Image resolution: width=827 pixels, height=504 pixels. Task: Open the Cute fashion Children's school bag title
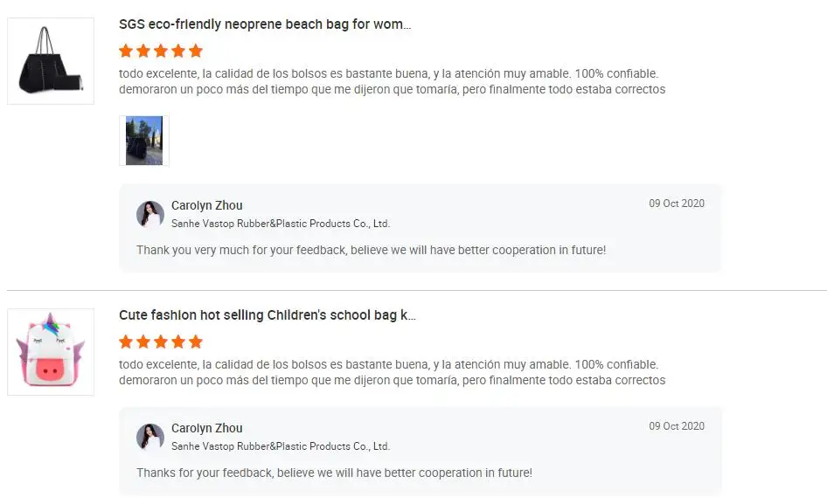[x=268, y=315]
